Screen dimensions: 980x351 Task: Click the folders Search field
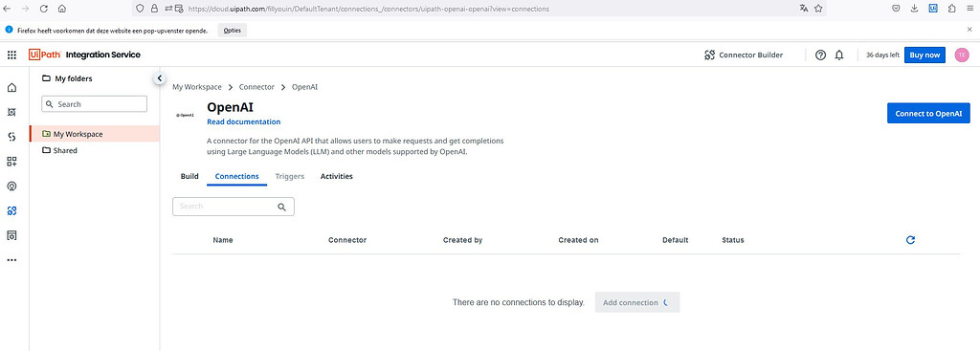coord(95,104)
